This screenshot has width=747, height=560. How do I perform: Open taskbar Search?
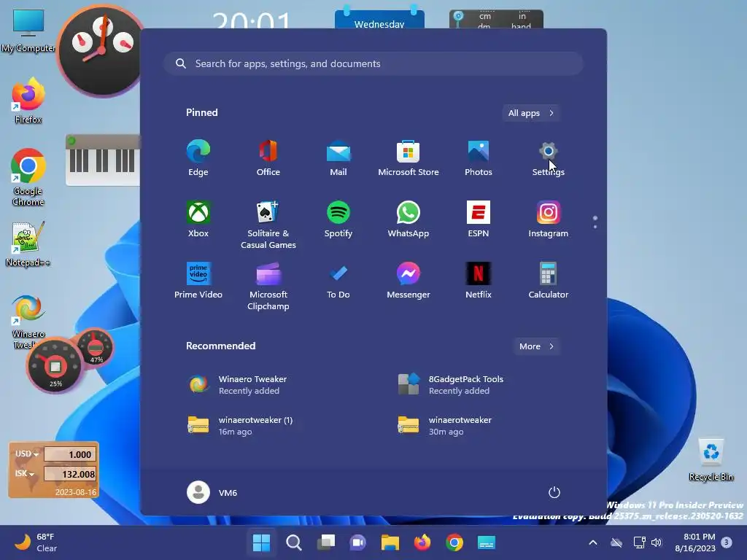[293, 542]
